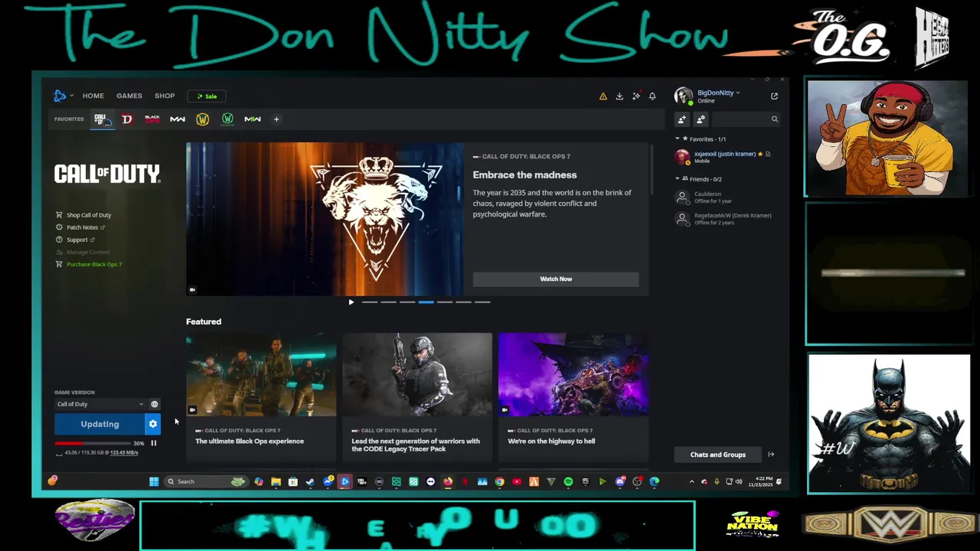Open the Windows Start menu
The height and width of the screenshot is (551, 980).
pos(154,481)
